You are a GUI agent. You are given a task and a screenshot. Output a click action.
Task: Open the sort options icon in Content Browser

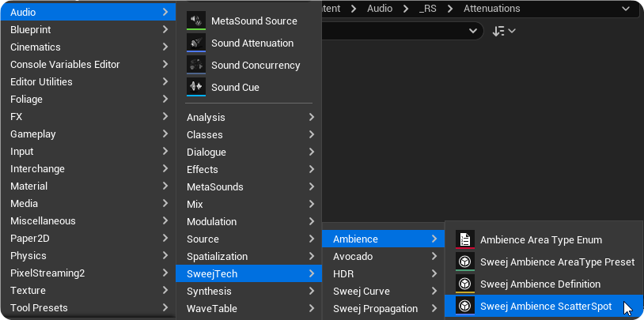point(503,31)
